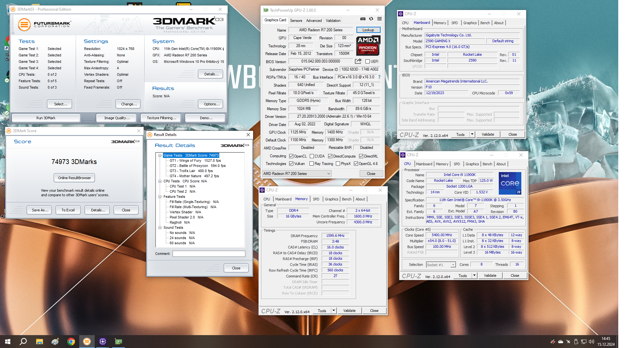The height and width of the screenshot is (348, 644).
Task: Switch to GPU-Z taskbar icon
Action: [118, 342]
